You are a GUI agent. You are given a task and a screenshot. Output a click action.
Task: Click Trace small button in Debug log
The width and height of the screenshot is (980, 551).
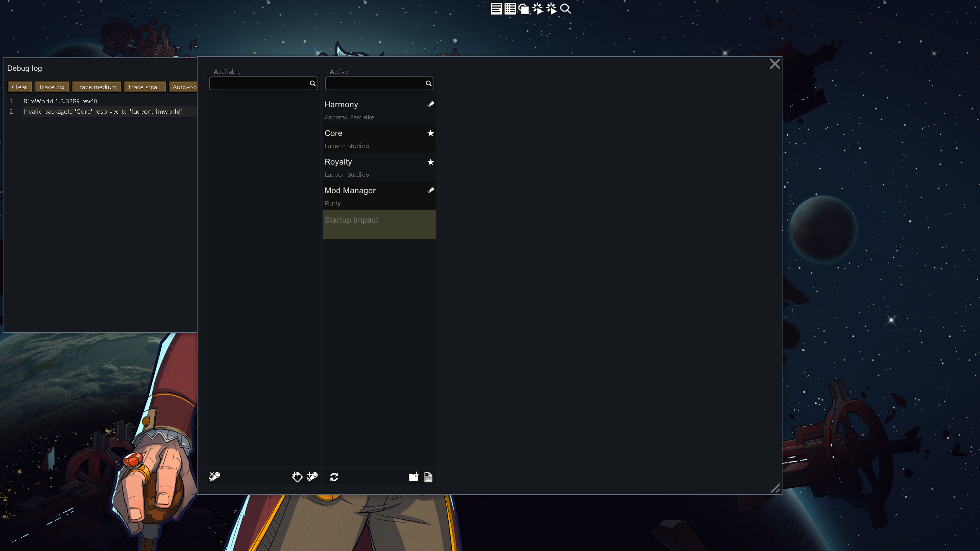[x=144, y=87]
